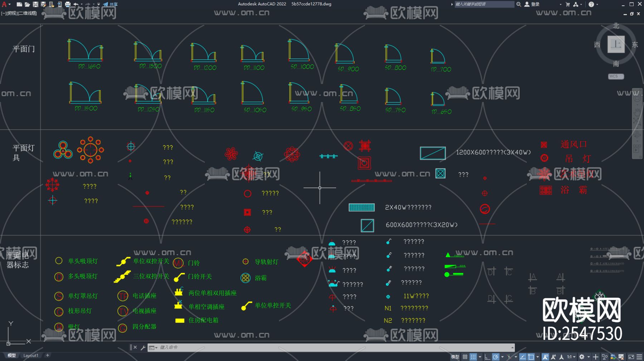Expand snap mode settings dropdown arrow
This screenshot has width=644, height=361.
coord(480,357)
